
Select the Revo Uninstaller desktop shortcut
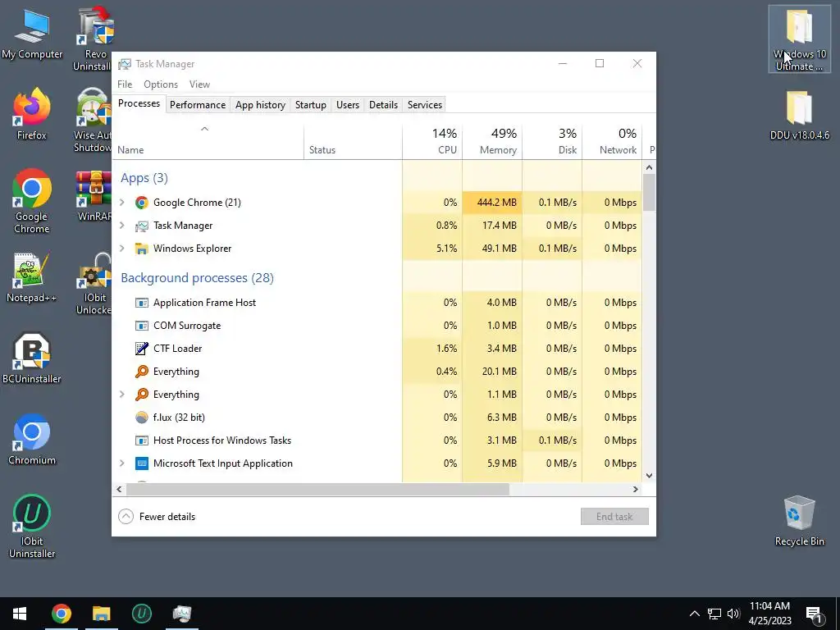point(94,39)
